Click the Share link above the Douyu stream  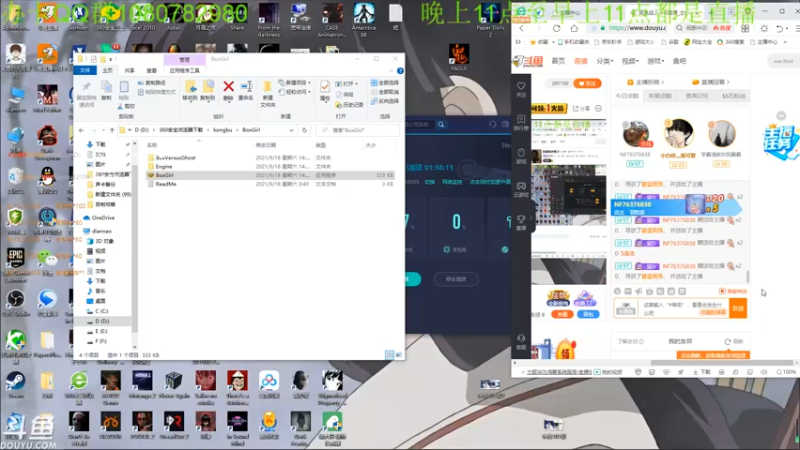(x=581, y=109)
